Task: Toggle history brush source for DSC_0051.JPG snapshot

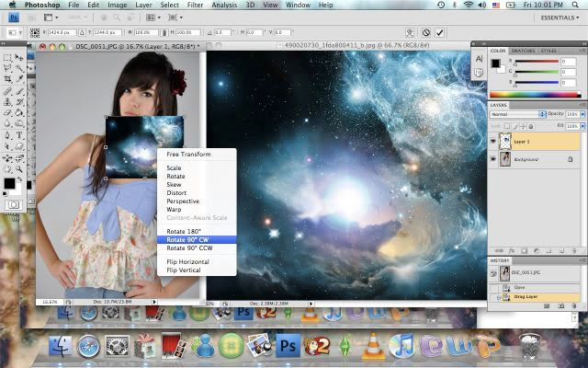Action: tap(493, 274)
